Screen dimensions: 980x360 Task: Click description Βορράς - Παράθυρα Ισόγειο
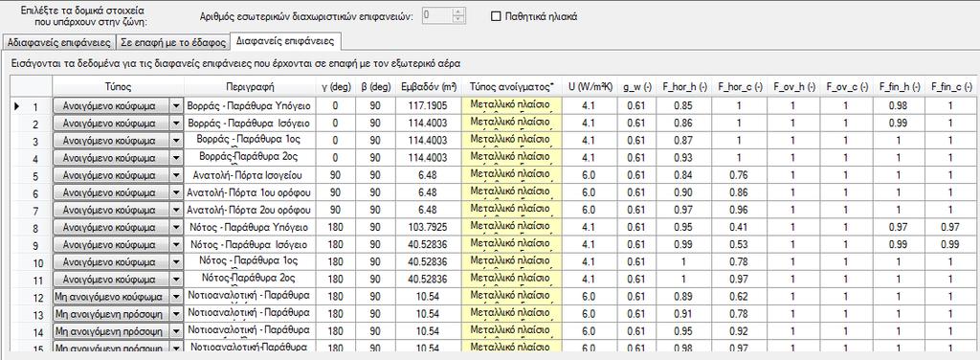point(250,124)
